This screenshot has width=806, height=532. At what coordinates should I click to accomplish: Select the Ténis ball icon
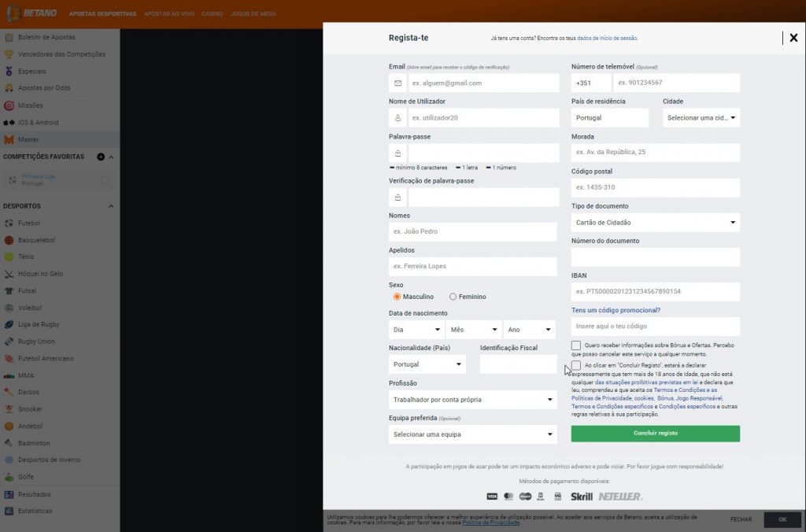coord(9,257)
